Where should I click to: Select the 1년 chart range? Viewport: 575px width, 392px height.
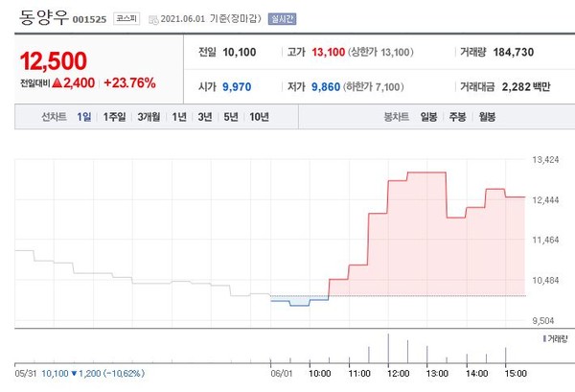point(179,117)
